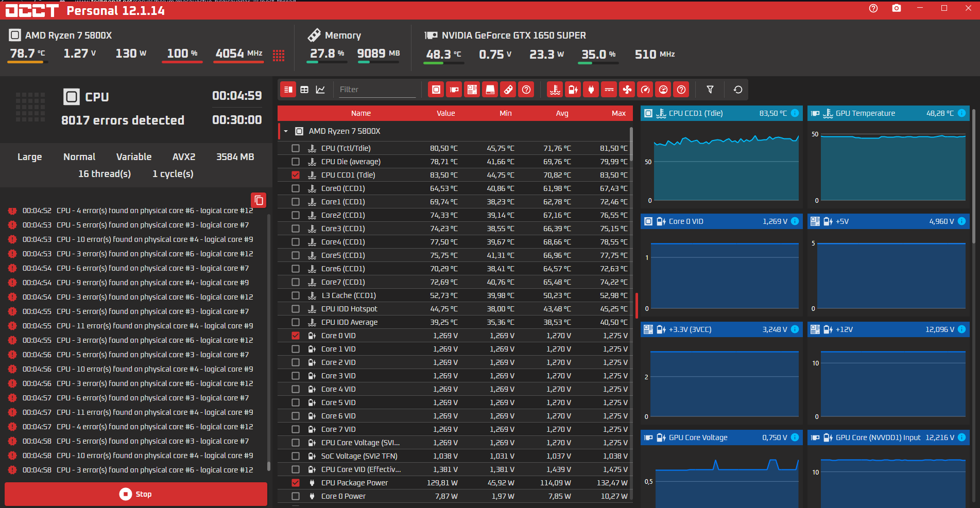This screenshot has height=508, width=980.
Task: Collapse the AMD Ryzen 7 5800X sensor group
Action: point(286,131)
